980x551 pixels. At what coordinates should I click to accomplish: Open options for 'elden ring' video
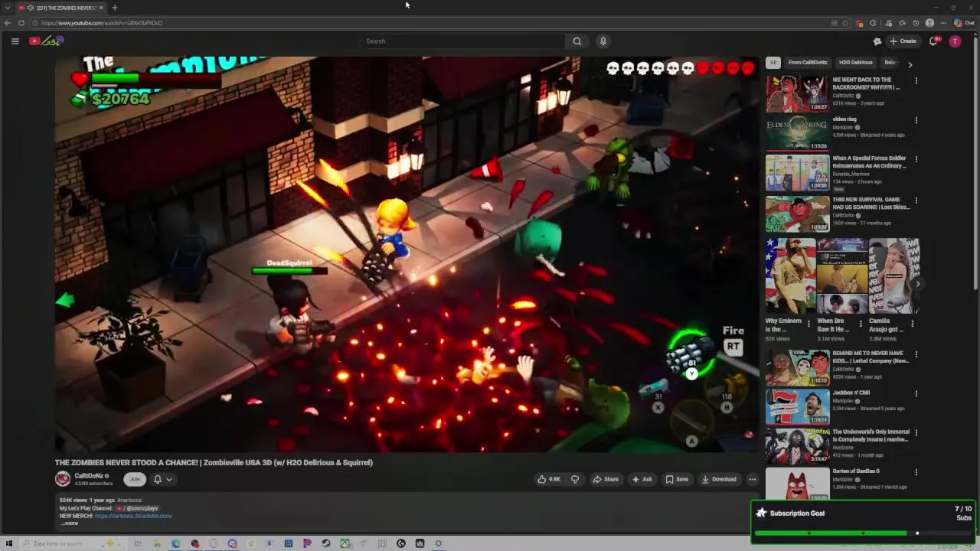click(916, 120)
